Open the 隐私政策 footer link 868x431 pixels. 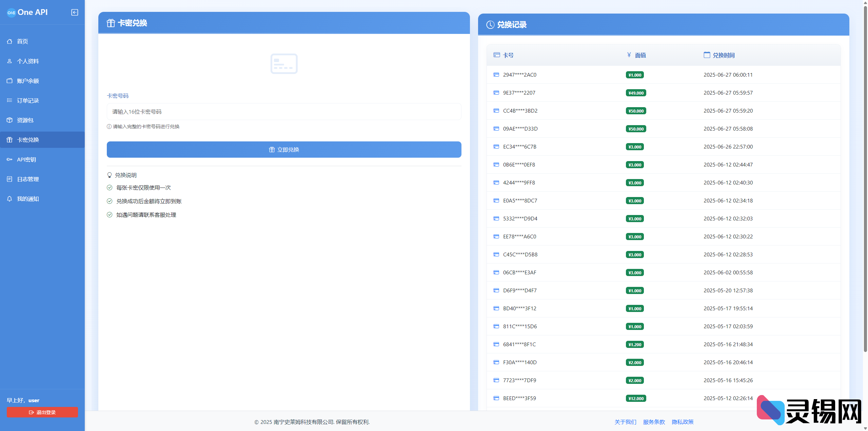point(683,422)
